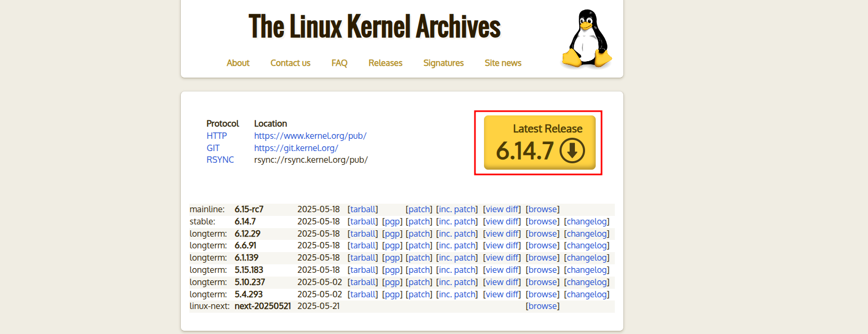Open the Releases menu item
Image resolution: width=868 pixels, height=334 pixels.
pyautogui.click(x=386, y=63)
